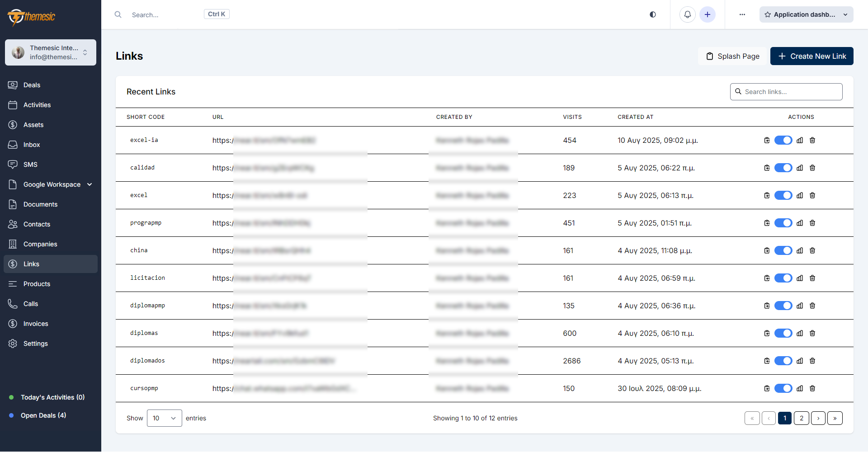Open the Inbox from the sidebar

pyautogui.click(x=31, y=145)
